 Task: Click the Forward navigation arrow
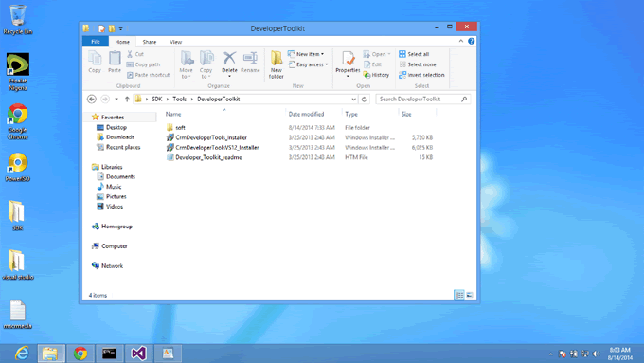105,100
